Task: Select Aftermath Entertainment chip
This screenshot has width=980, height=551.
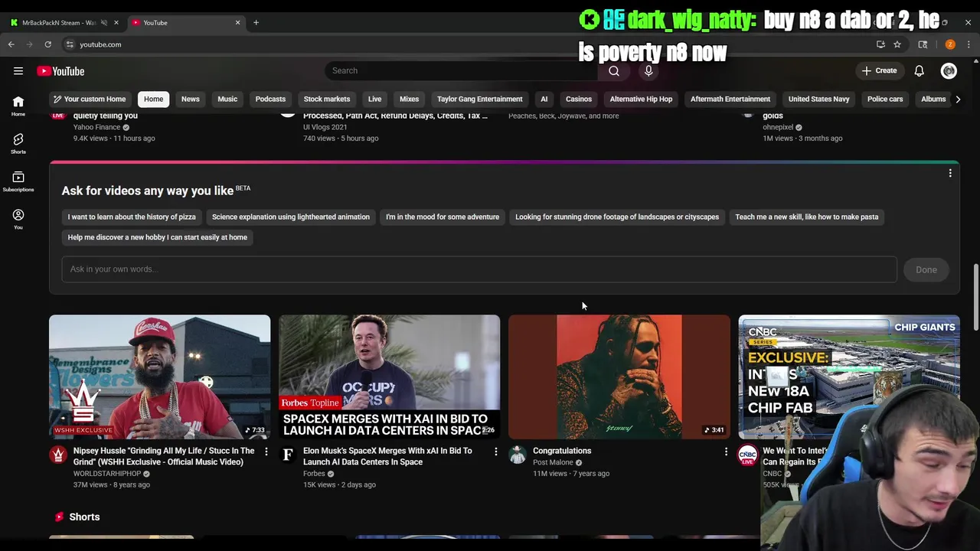Action: click(730, 99)
